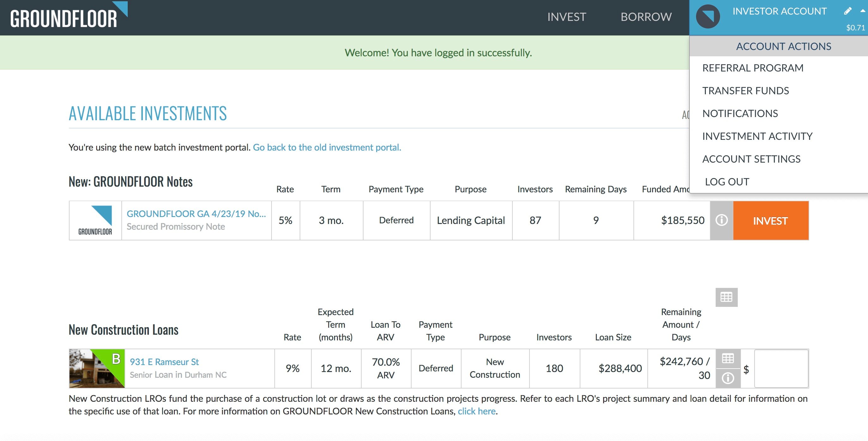Click the 180 investors cell
868x441 pixels.
pos(554,369)
